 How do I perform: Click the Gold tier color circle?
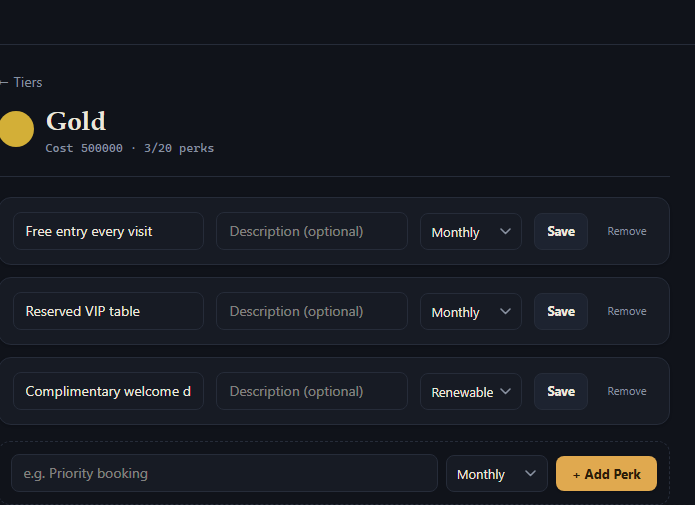click(16, 129)
